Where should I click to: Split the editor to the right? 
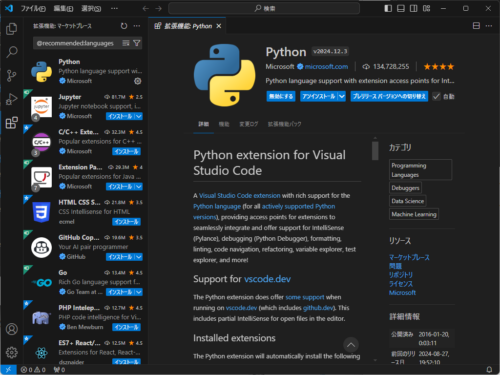coord(476,26)
